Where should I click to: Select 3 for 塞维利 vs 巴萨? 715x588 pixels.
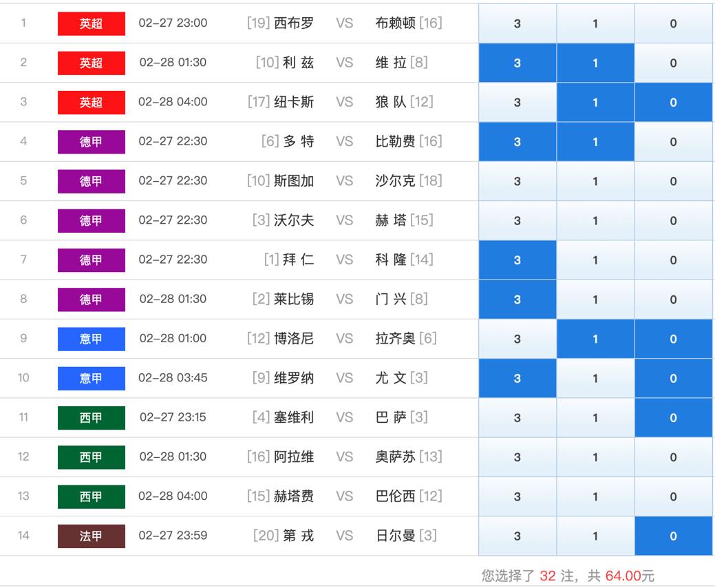pos(517,418)
